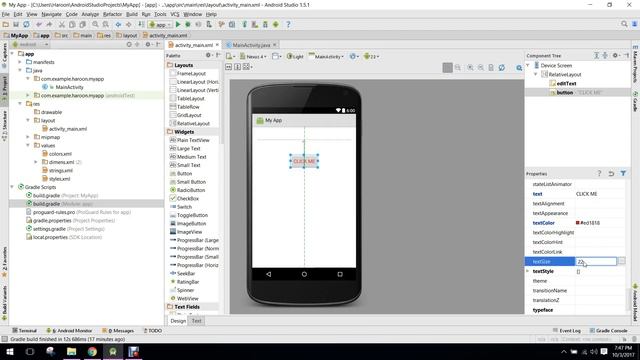Click the Search Everywhere magnifier icon

[x=624, y=24]
